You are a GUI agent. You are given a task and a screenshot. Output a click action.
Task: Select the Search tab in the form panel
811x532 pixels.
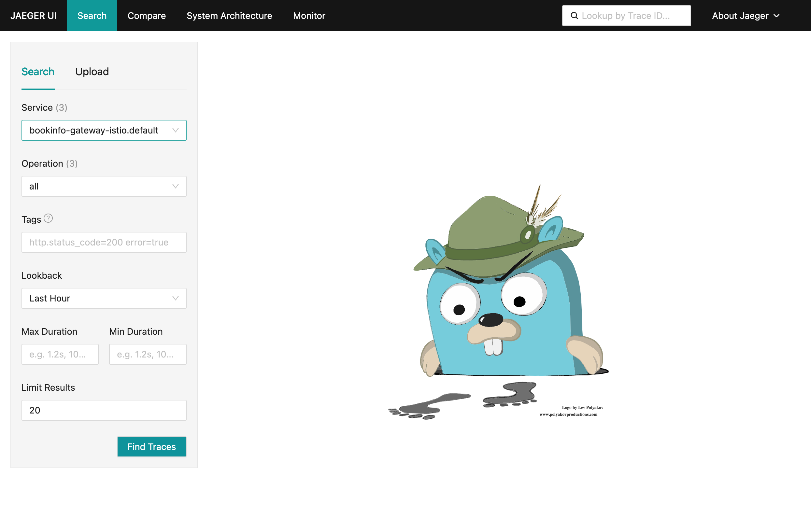[x=38, y=72]
